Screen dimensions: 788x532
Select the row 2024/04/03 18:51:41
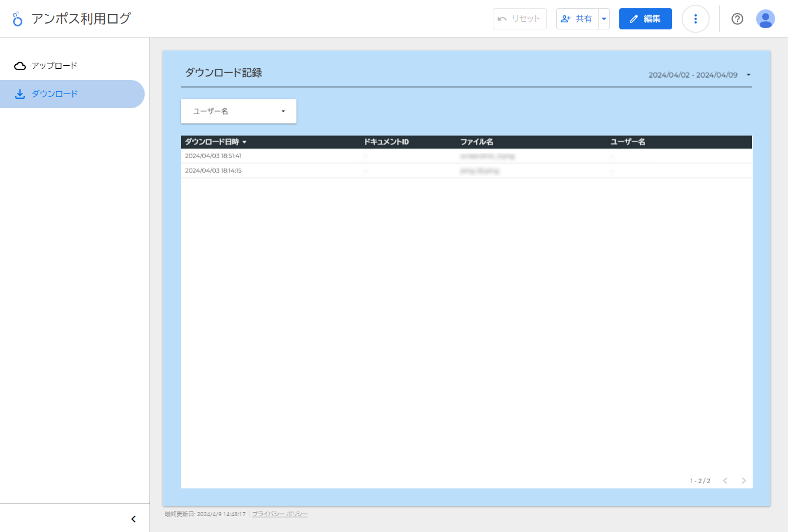pyautogui.click(x=466, y=156)
